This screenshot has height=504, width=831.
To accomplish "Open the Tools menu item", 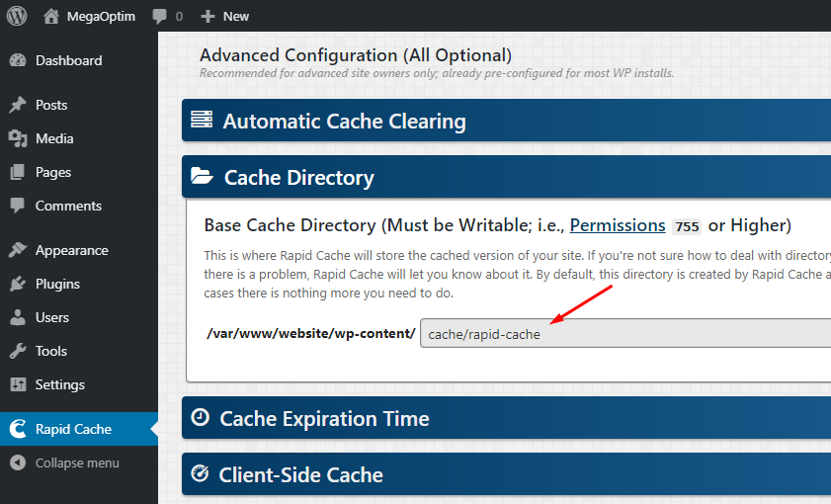I will [79, 351].
